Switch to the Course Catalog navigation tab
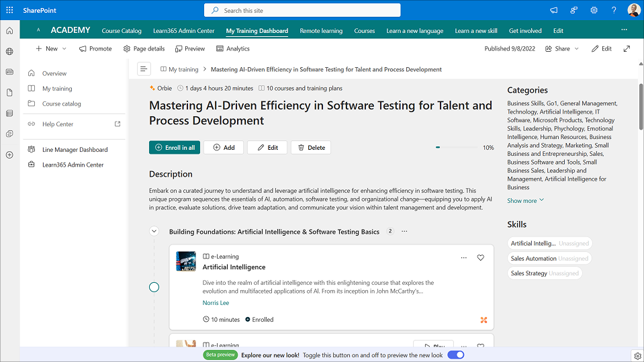The image size is (644, 362). (122, 31)
